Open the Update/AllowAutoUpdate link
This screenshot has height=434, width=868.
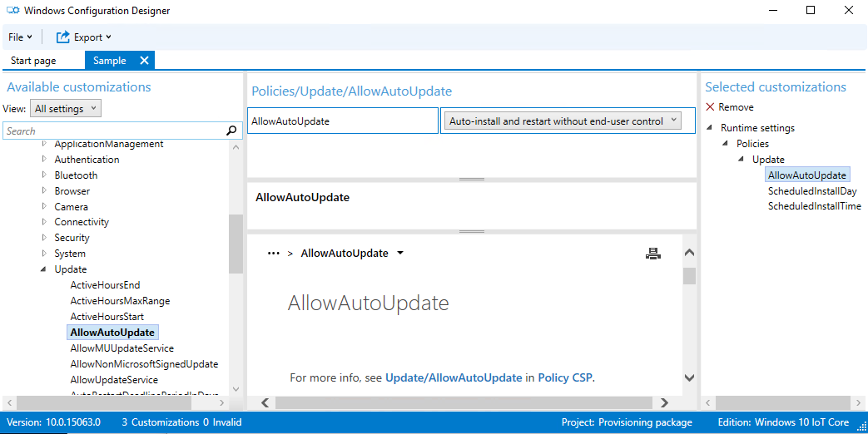454,377
